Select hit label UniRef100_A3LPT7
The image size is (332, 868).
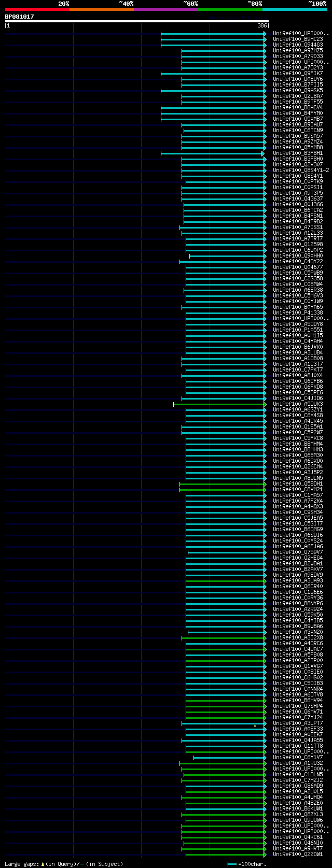coord(298,723)
